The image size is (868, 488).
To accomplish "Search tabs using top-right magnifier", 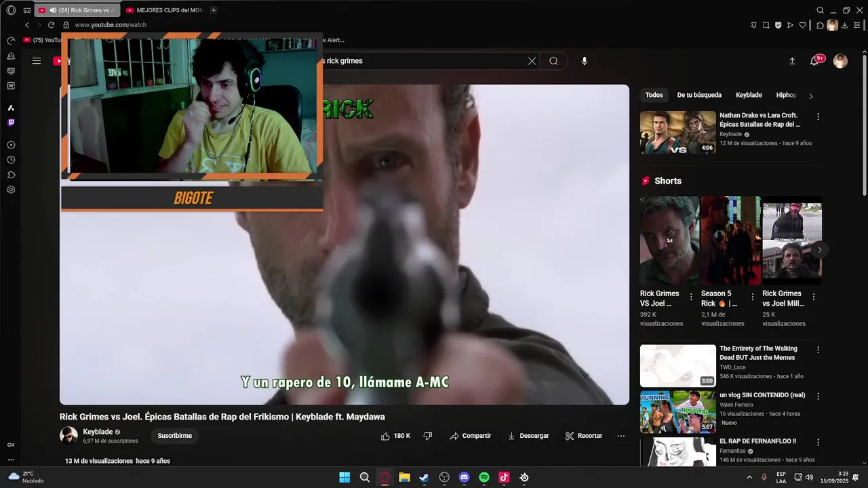I will (x=820, y=10).
